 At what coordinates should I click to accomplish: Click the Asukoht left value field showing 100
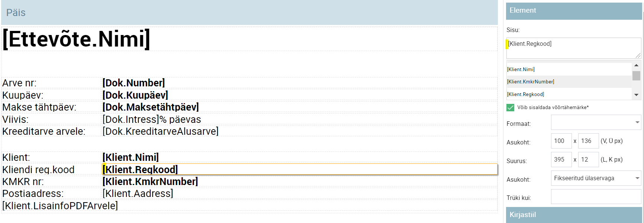(561, 141)
